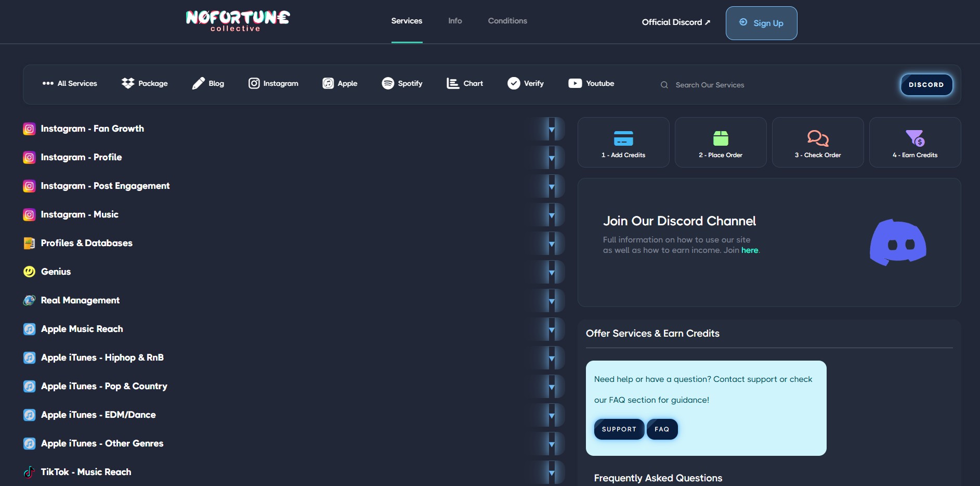Click the Check Order chat icon
This screenshot has height=486, width=980.
817,138
